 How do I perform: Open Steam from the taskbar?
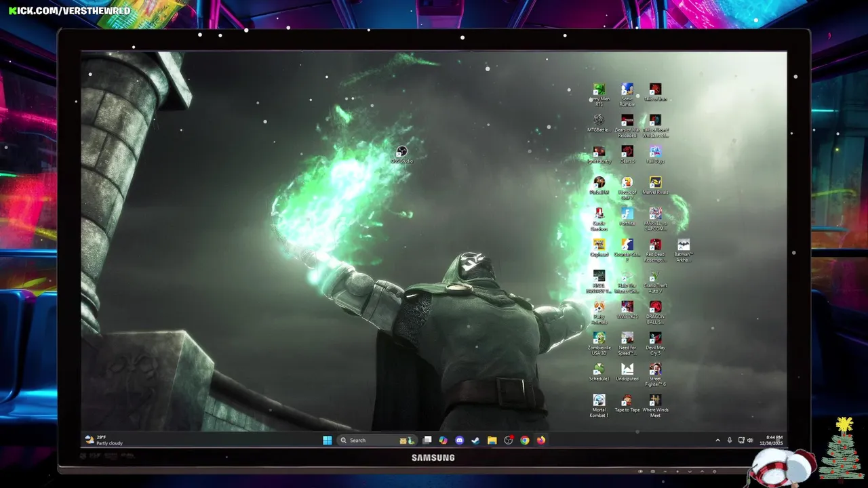pyautogui.click(x=476, y=441)
